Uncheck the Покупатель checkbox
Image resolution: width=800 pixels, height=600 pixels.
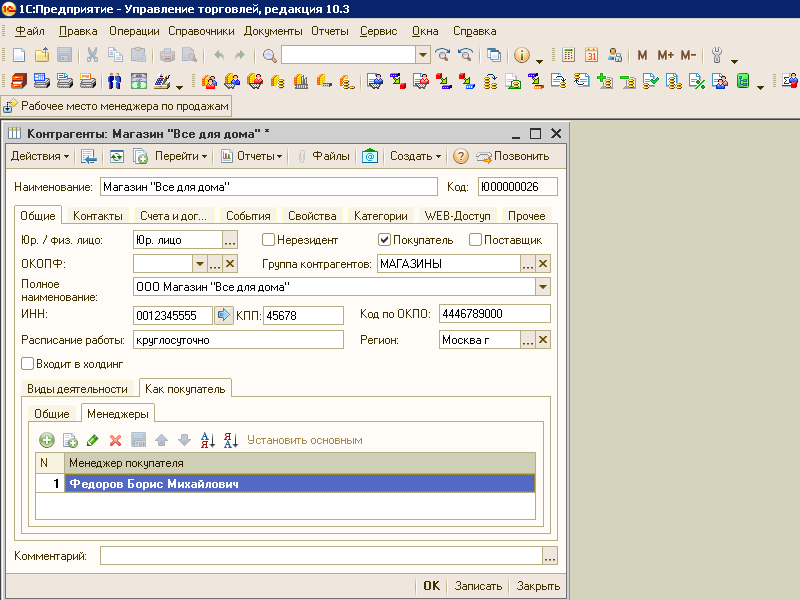(384, 239)
